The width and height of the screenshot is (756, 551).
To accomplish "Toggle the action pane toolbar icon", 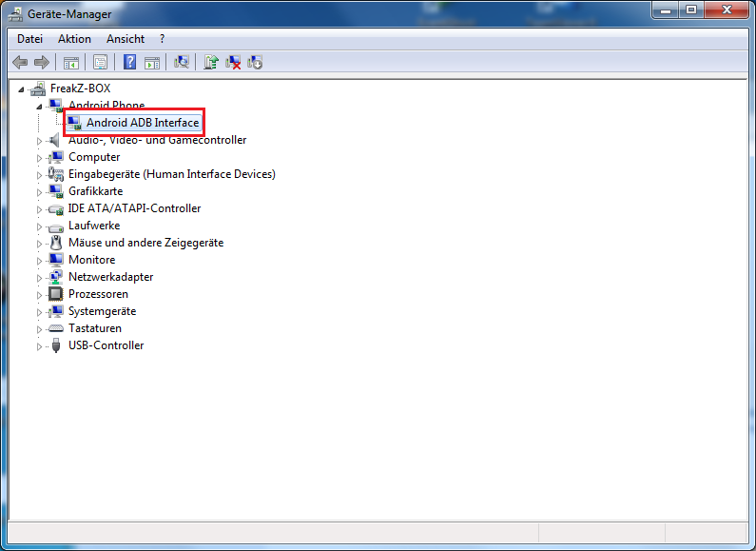I will (152, 62).
